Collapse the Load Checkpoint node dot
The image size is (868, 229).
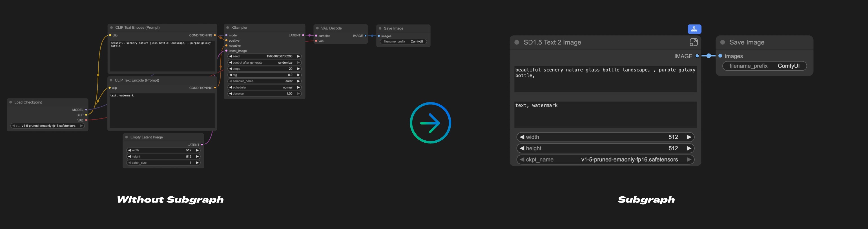point(11,102)
